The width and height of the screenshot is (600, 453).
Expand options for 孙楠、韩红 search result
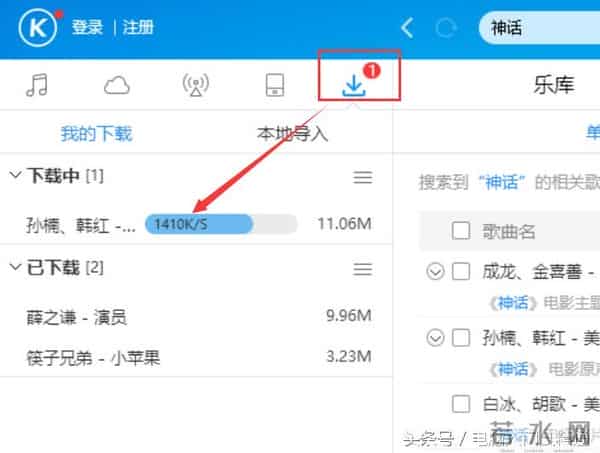coord(435,338)
